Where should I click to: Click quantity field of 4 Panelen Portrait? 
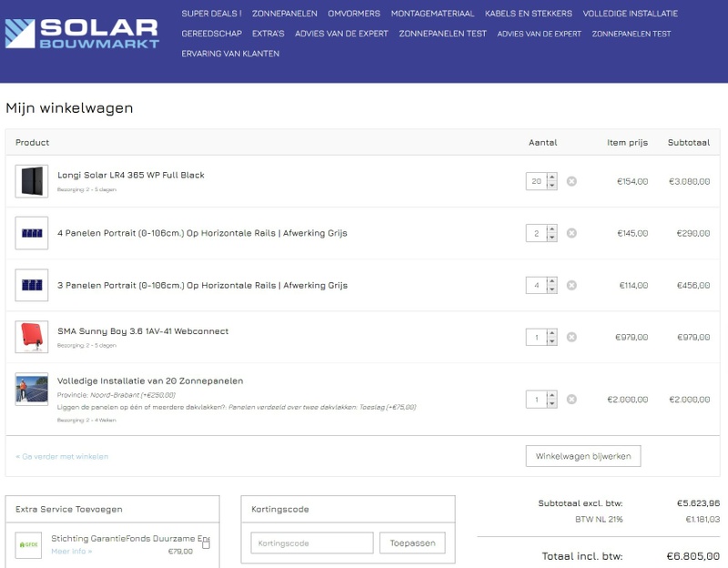[536, 233]
